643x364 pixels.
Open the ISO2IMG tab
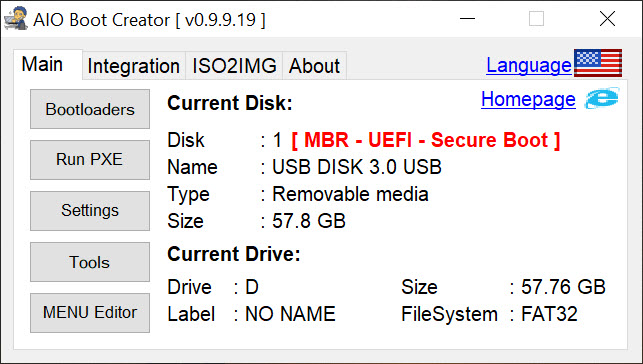tap(234, 66)
